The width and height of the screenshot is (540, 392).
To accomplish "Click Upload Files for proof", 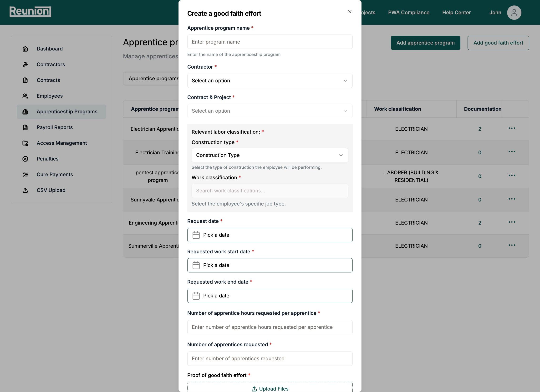I will [270, 388].
